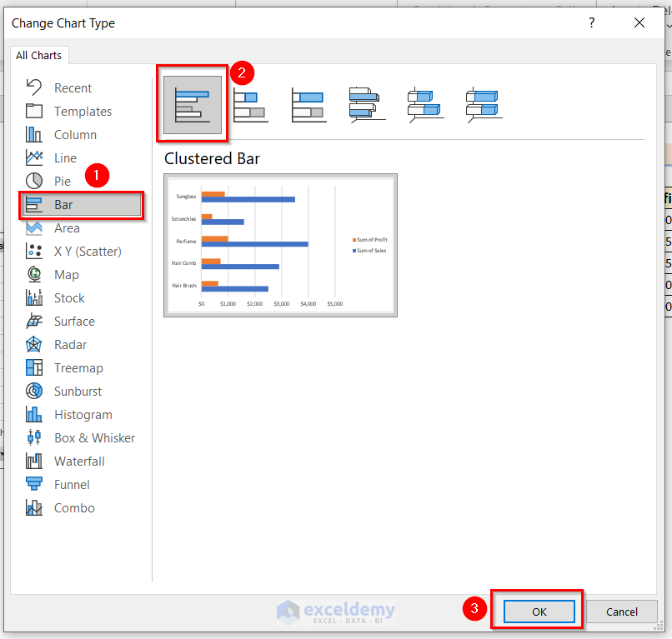Click the Line chart icon

coord(34,157)
